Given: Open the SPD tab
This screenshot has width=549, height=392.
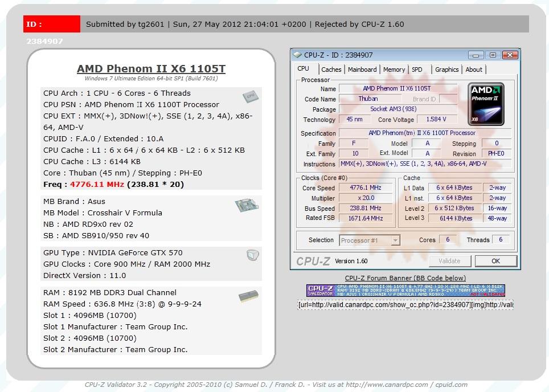Looking at the screenshot, I should (x=417, y=70).
